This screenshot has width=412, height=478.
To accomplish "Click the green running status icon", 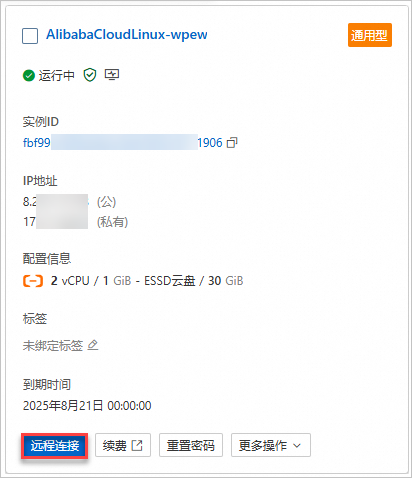I will tap(29, 76).
